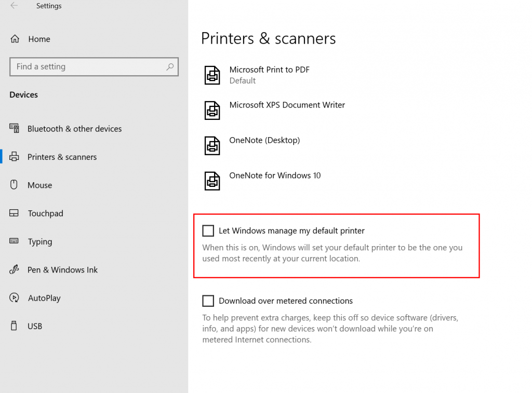Click the search magnifier icon
Screen dimensions: 532x393
point(170,67)
